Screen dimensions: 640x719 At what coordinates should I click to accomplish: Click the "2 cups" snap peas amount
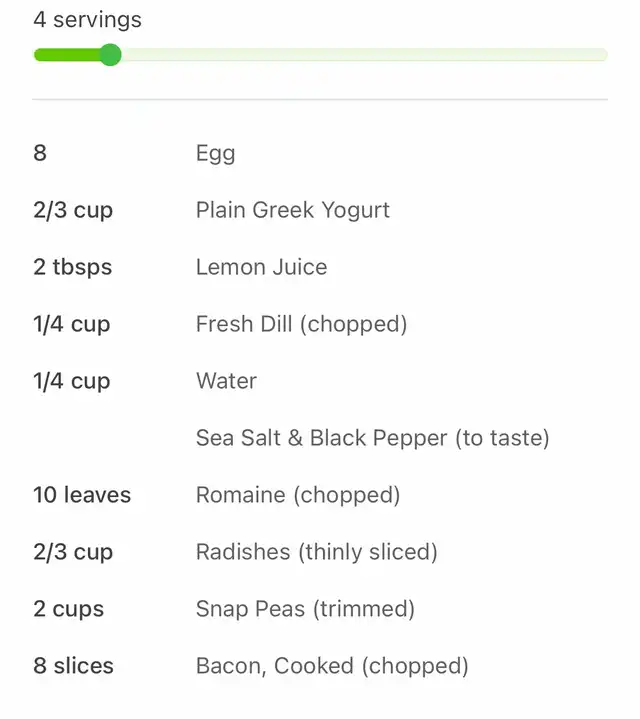click(68, 609)
